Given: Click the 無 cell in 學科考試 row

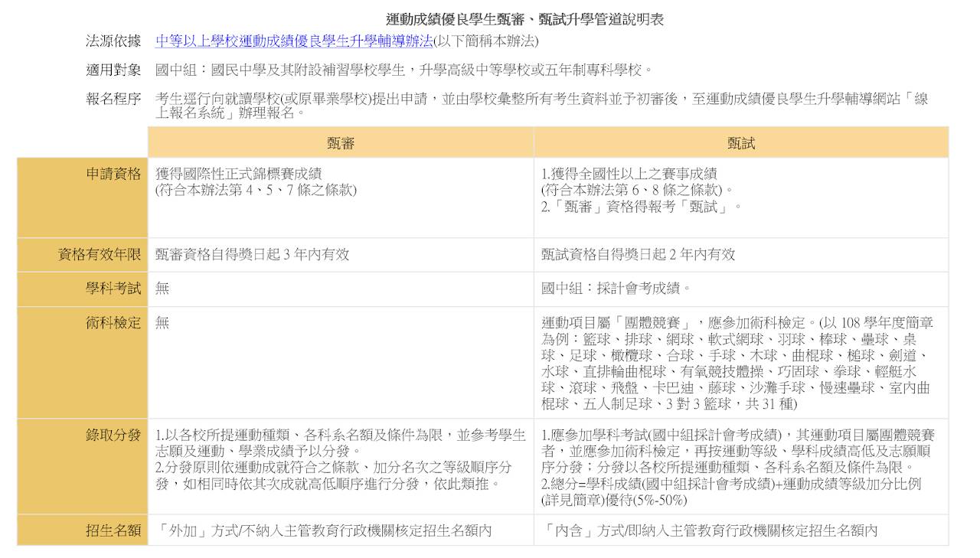Looking at the screenshot, I should coord(341,289).
